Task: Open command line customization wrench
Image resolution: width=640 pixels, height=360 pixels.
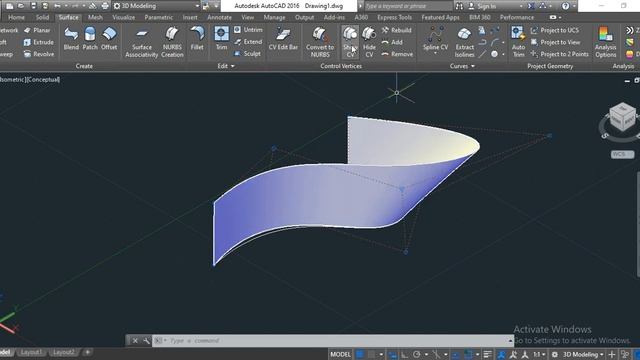Action: [146, 340]
